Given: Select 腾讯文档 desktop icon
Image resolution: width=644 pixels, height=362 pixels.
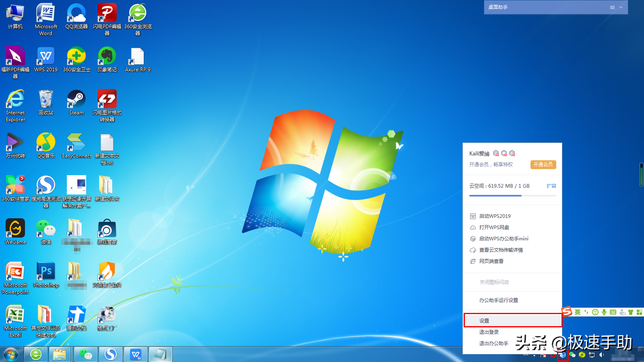Looking at the screenshot, I should pyautogui.click(x=76, y=318).
